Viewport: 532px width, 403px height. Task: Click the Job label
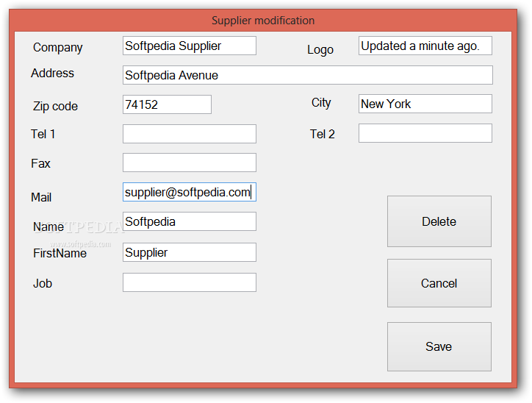[43, 283]
